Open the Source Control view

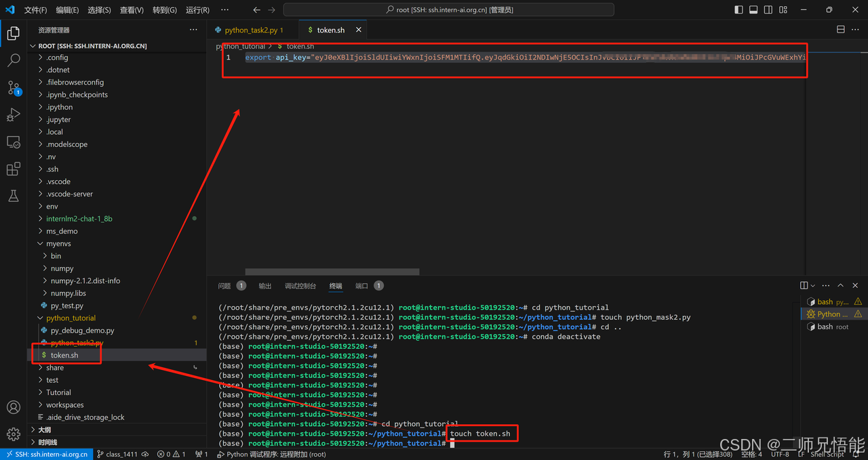(13, 88)
